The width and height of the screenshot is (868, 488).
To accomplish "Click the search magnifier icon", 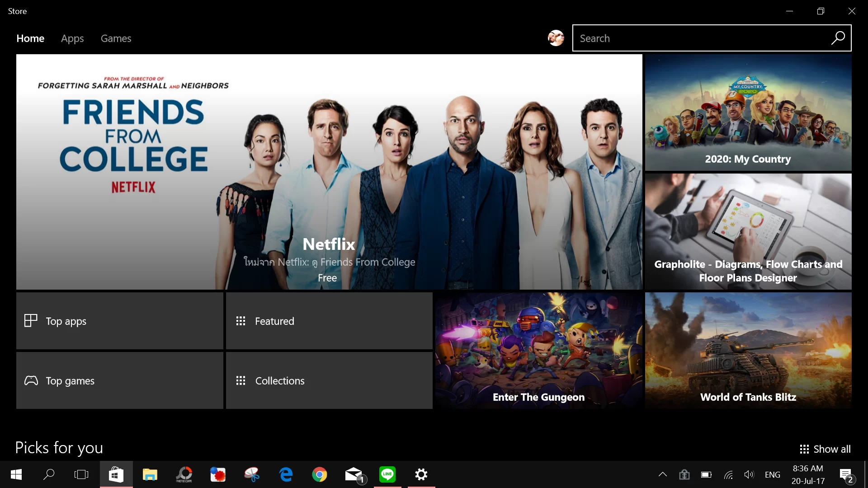I will tap(838, 38).
